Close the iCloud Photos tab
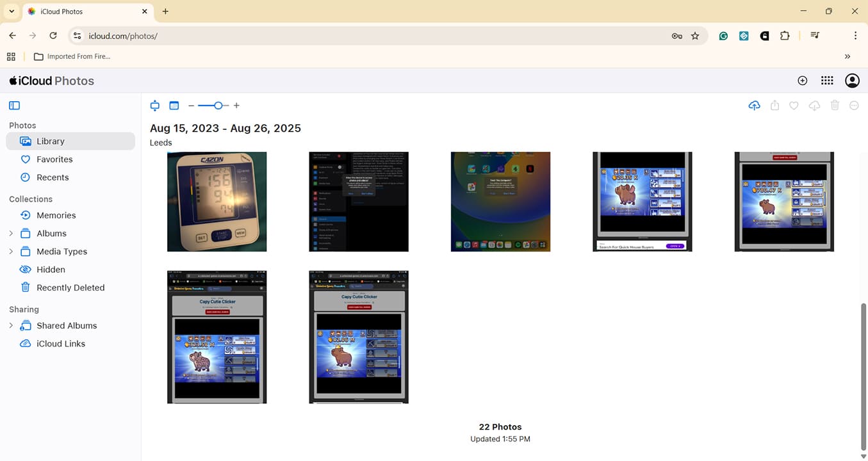Image resolution: width=868 pixels, height=461 pixels. [145, 12]
